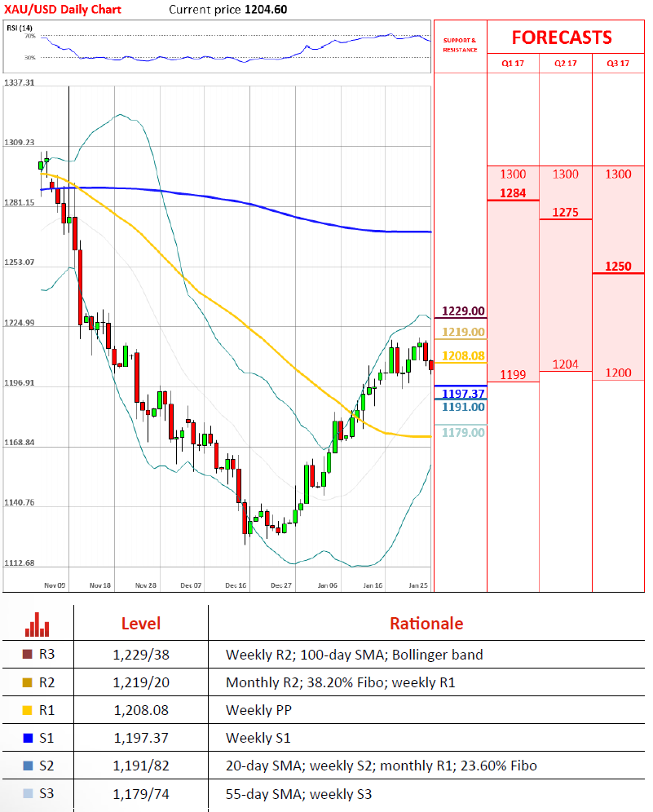Screen dimensions: 653x812
Task: Click the Q2 17 low forecast 1204
Action: pos(565,364)
